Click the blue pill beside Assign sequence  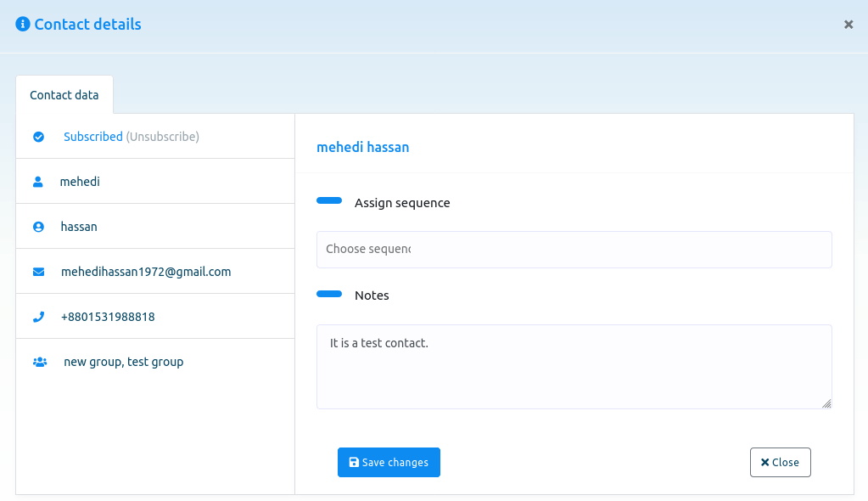point(329,201)
